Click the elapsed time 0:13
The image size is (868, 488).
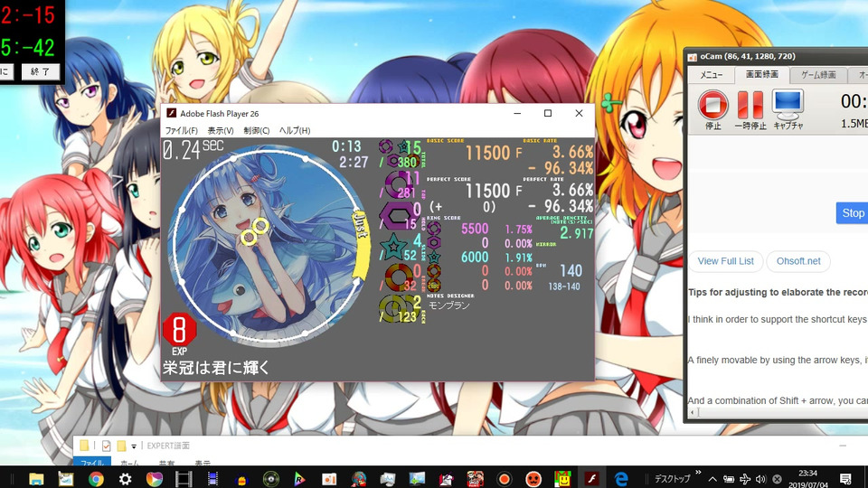[346, 146]
